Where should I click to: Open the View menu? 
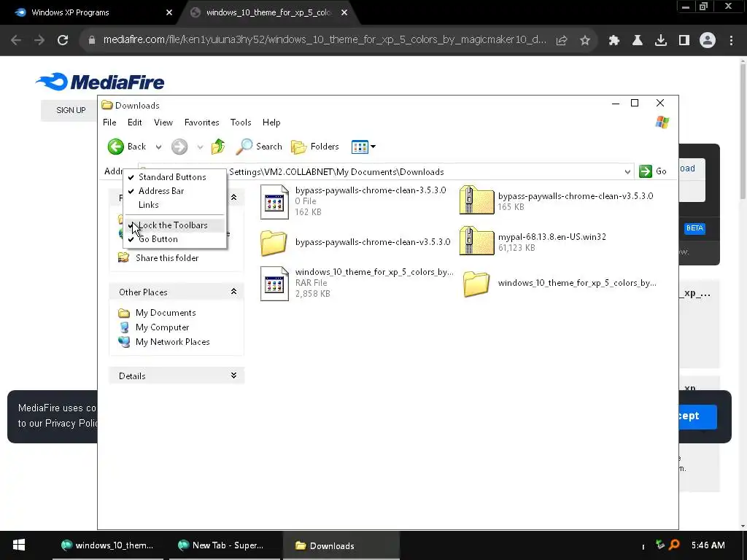pos(163,122)
